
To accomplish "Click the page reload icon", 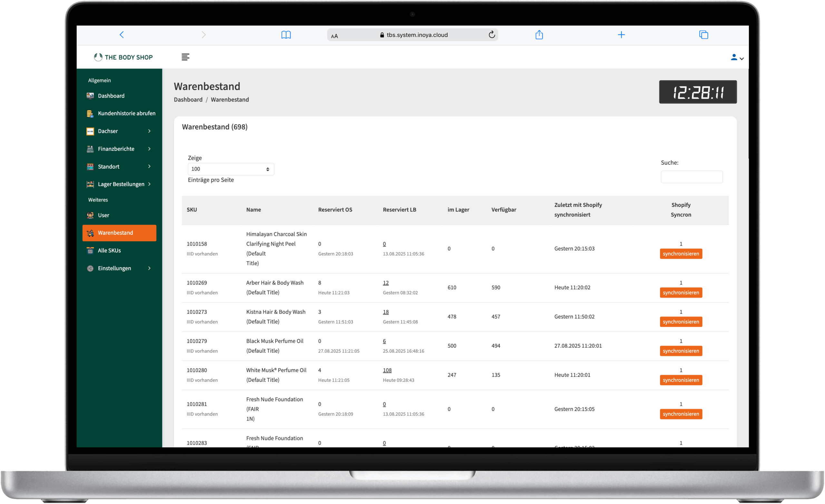I will tap(491, 34).
